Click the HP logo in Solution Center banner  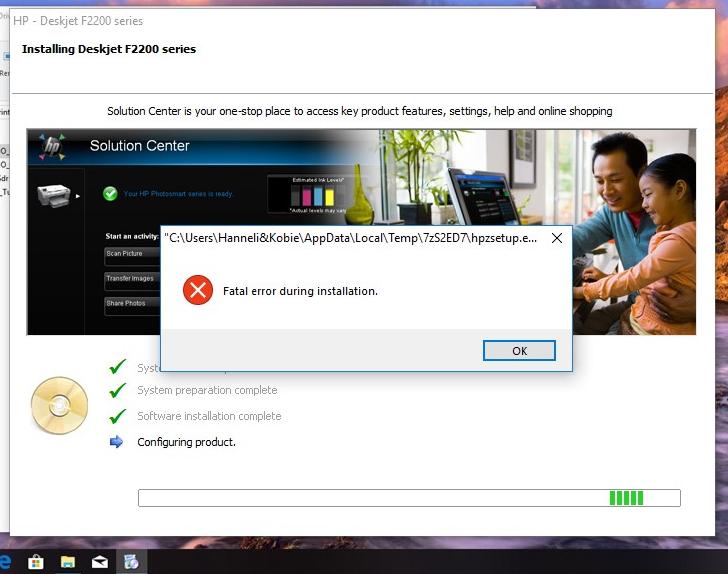52,146
